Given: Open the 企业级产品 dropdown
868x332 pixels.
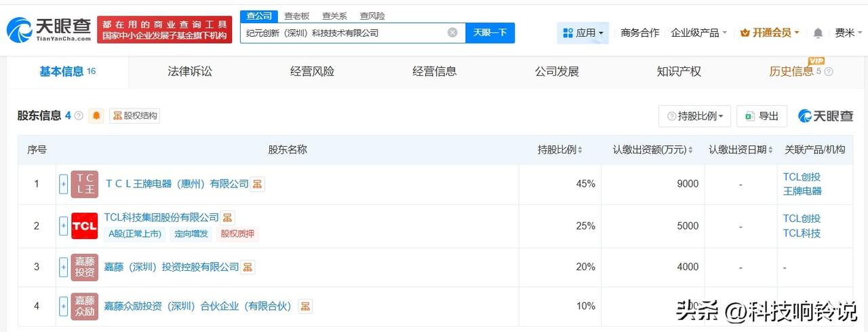Looking at the screenshot, I should 698,33.
